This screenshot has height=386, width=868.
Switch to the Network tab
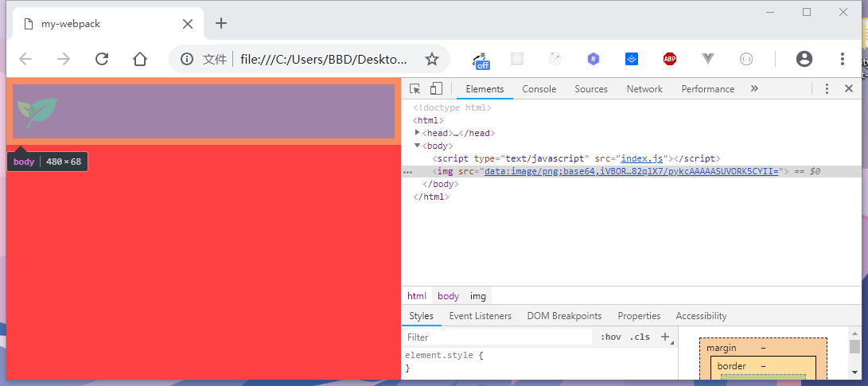point(644,89)
